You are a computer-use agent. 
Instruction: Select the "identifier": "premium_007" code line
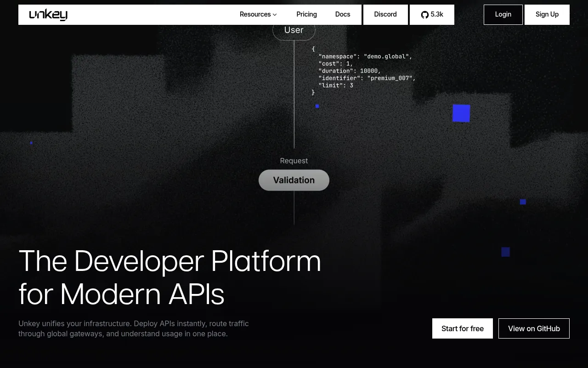tap(367, 78)
